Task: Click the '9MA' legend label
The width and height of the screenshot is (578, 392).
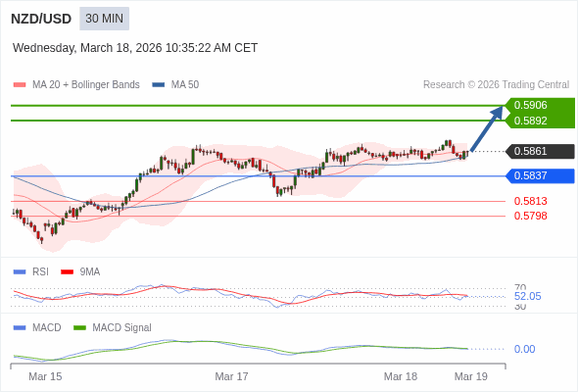Action: (90, 272)
